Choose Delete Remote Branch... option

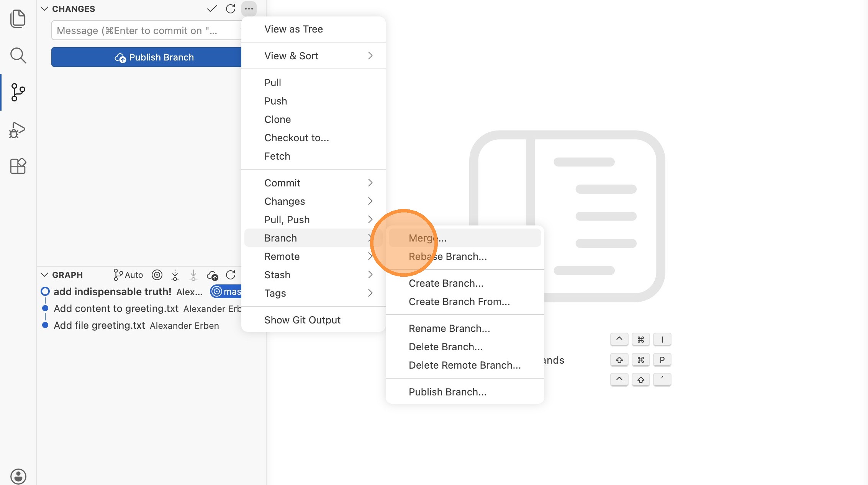pos(464,365)
